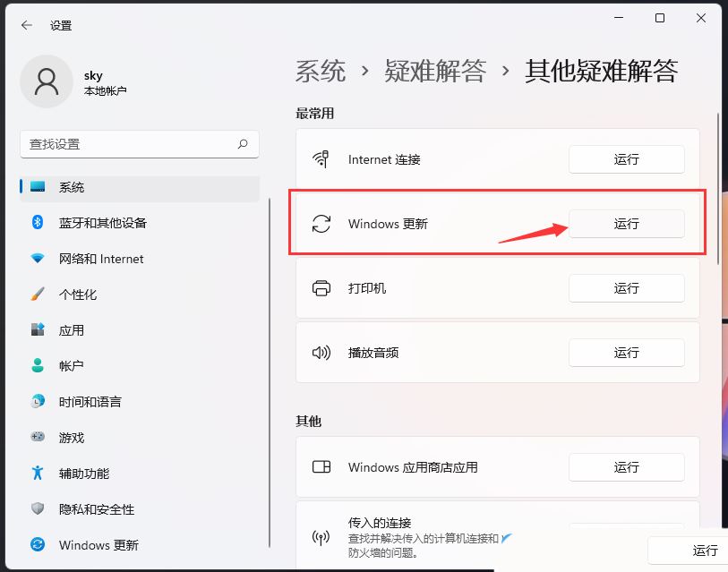Click the Bluetooth icon in sidebar

click(38, 222)
